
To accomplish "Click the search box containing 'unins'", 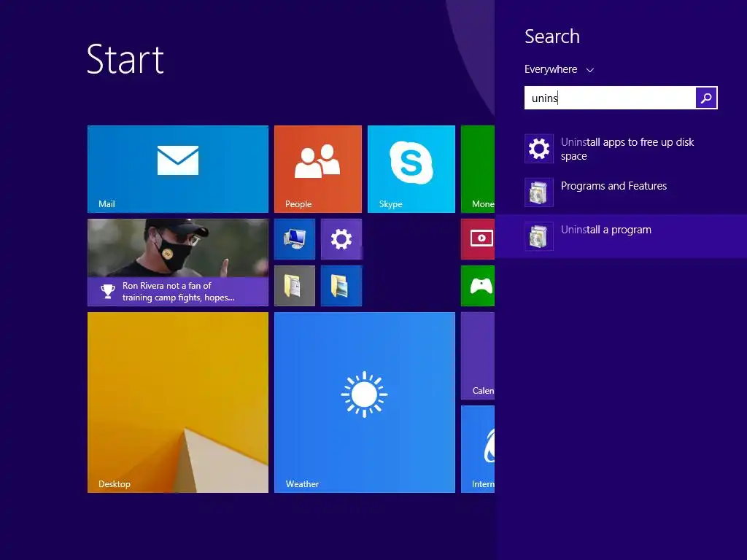I will point(610,98).
